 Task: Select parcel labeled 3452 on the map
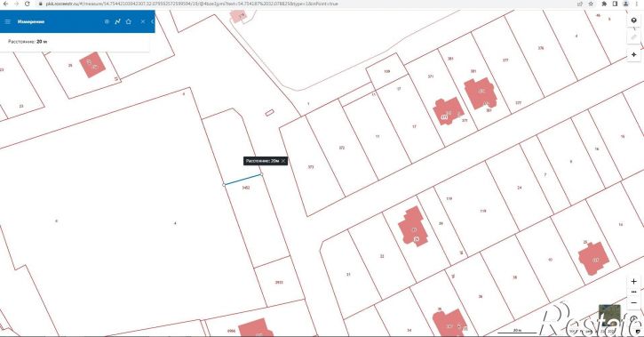(x=246, y=188)
